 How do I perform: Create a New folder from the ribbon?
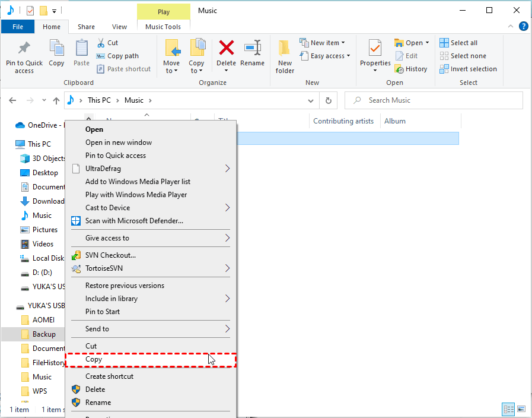point(285,57)
